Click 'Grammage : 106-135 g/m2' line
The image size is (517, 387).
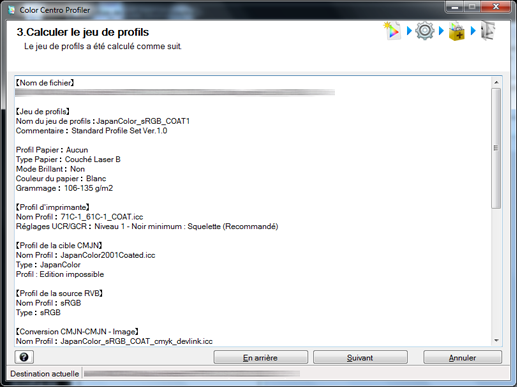coord(64,188)
